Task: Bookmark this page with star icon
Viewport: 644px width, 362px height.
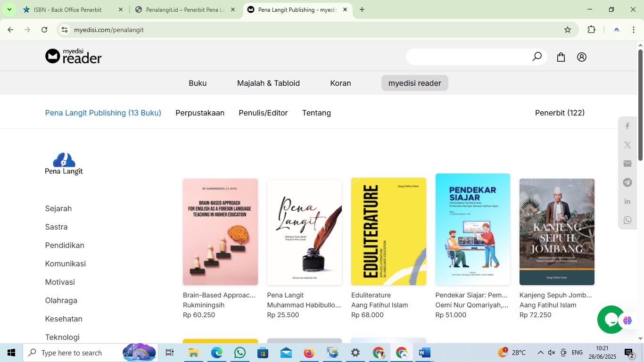Action: point(568,30)
